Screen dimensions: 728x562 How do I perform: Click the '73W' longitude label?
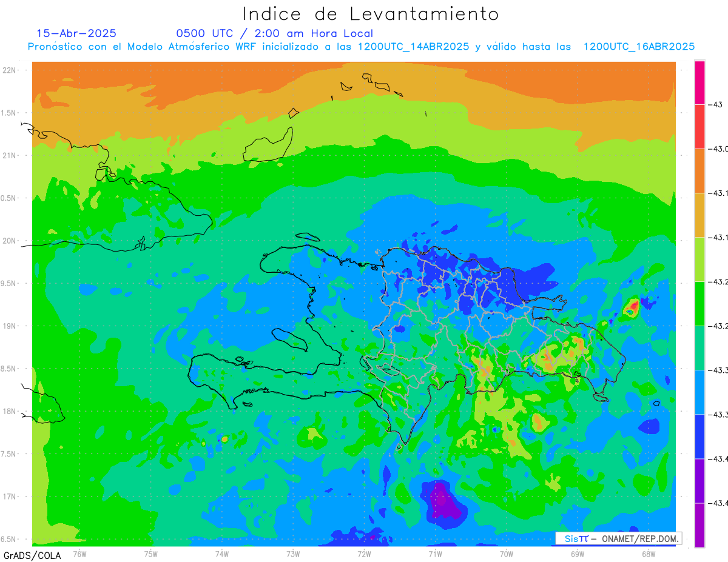(293, 554)
